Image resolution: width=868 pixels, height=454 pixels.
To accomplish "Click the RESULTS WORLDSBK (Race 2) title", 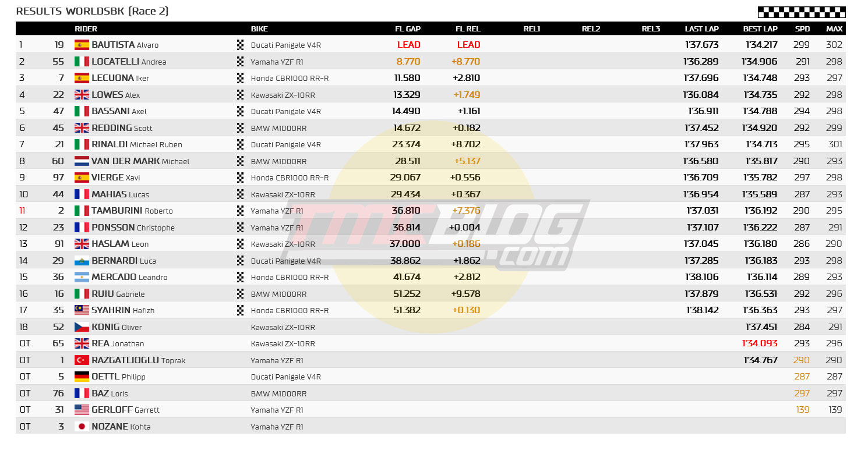I will [x=92, y=11].
